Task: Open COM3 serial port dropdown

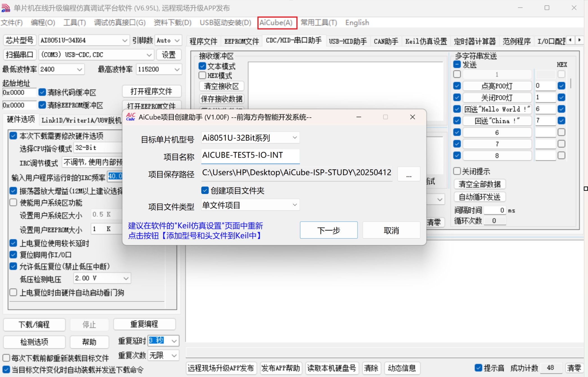Action: click(96, 55)
